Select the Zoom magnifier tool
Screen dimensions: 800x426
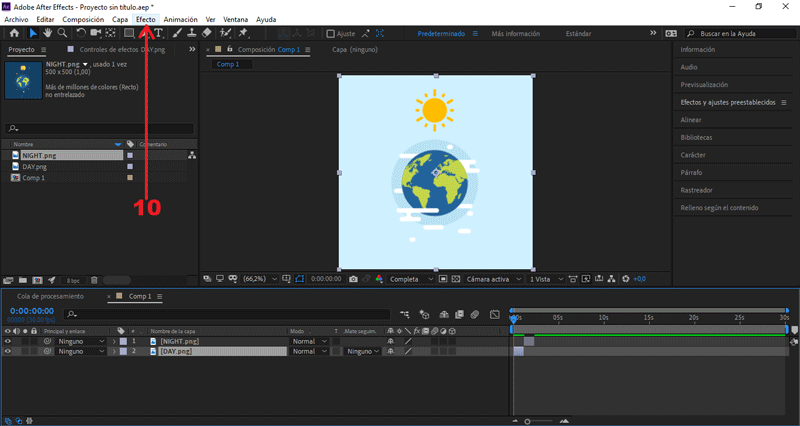tap(62, 33)
